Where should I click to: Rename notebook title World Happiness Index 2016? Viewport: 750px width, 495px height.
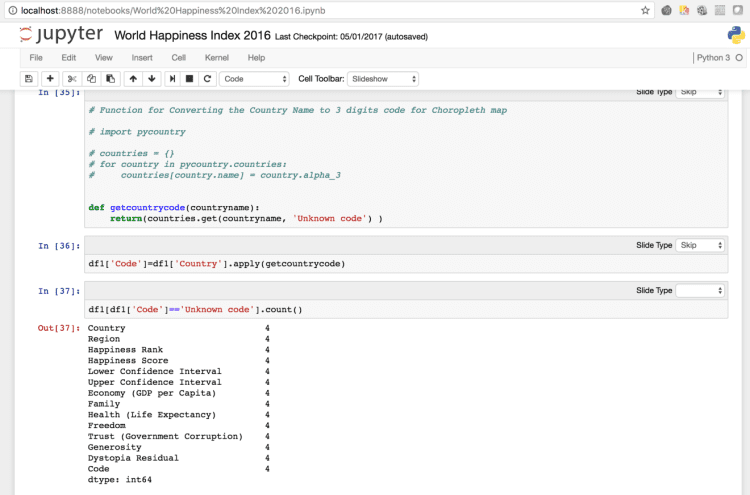coord(192,35)
